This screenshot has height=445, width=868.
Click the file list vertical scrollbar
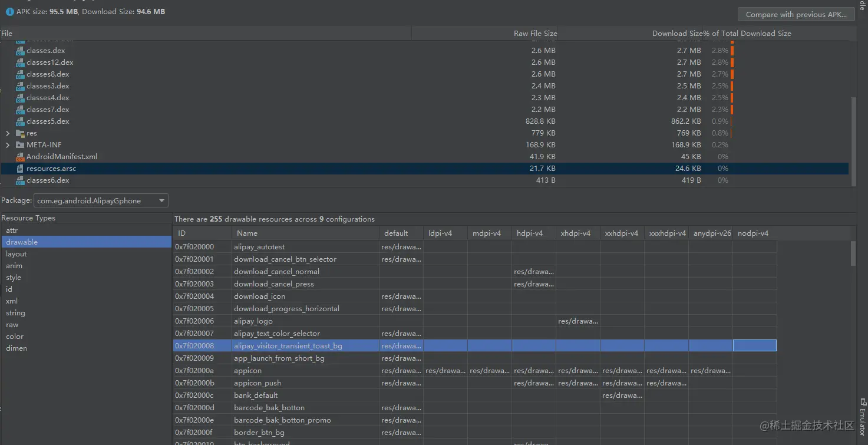(853, 141)
